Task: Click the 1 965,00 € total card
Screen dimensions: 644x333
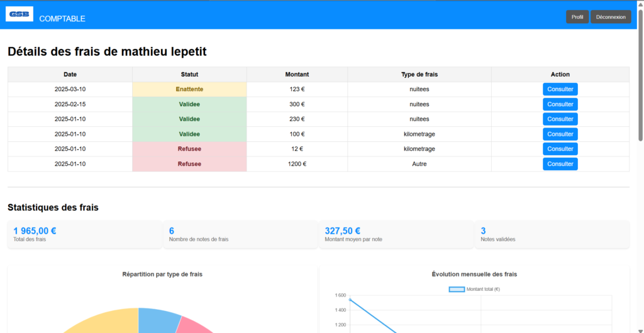Action: point(85,234)
